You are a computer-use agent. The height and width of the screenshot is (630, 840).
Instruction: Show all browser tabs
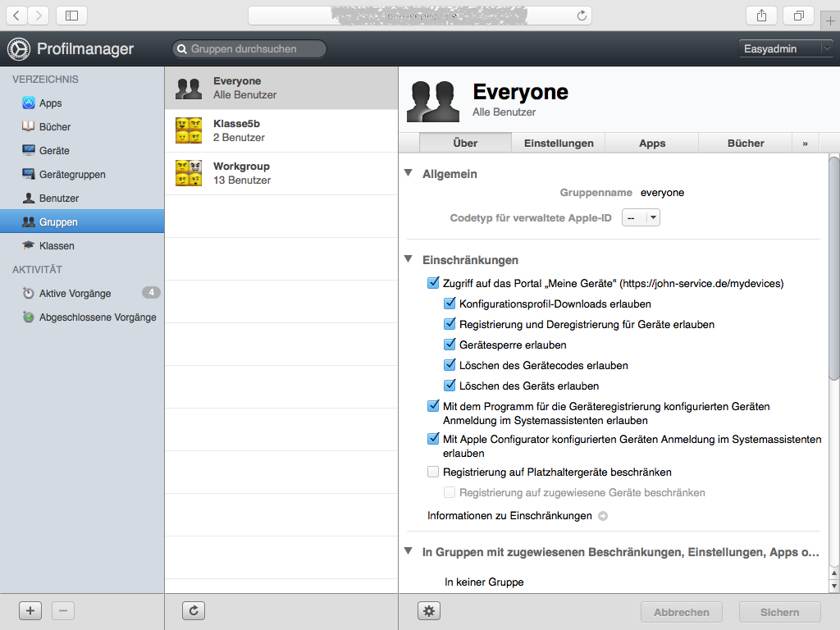pyautogui.click(x=799, y=16)
